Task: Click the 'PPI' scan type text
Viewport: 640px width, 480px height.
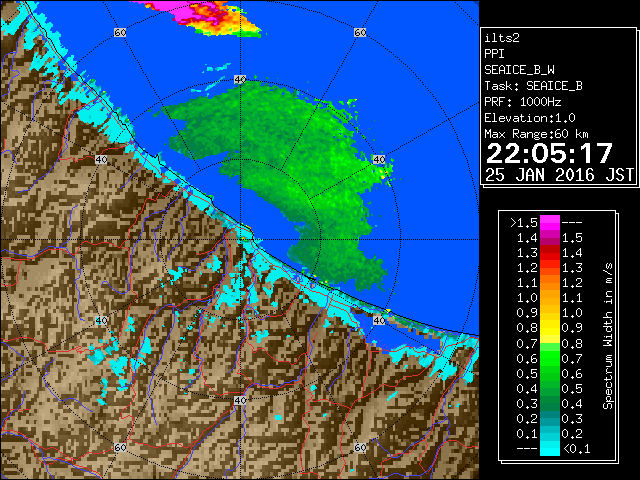Action: [494, 54]
